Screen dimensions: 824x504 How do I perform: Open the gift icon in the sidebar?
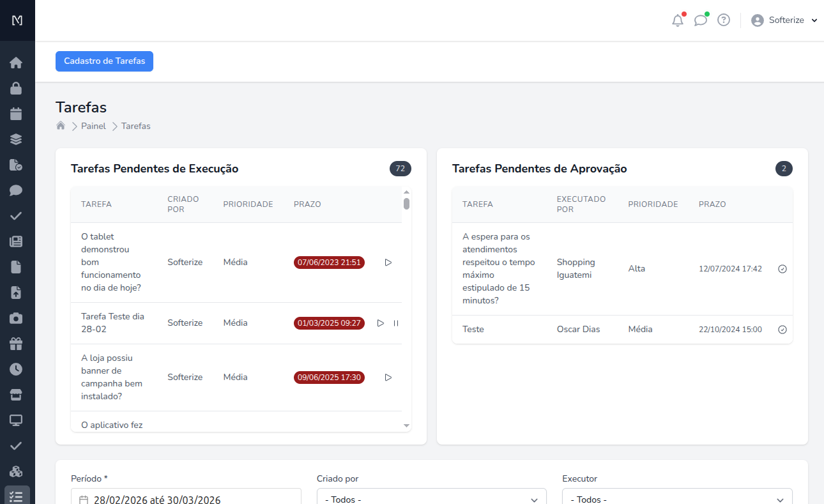tap(17, 343)
